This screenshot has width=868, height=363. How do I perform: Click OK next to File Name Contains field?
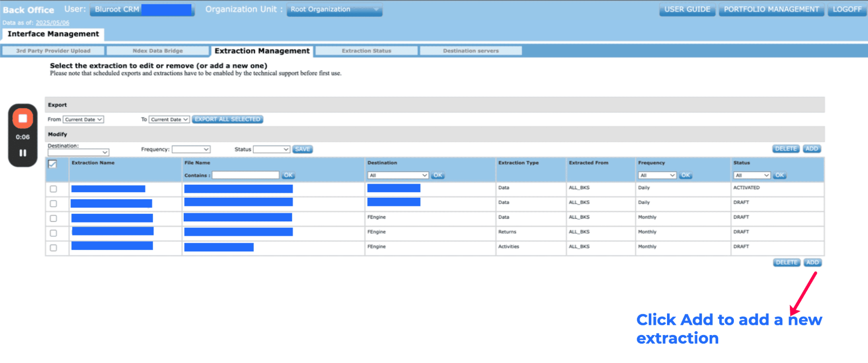coord(289,176)
